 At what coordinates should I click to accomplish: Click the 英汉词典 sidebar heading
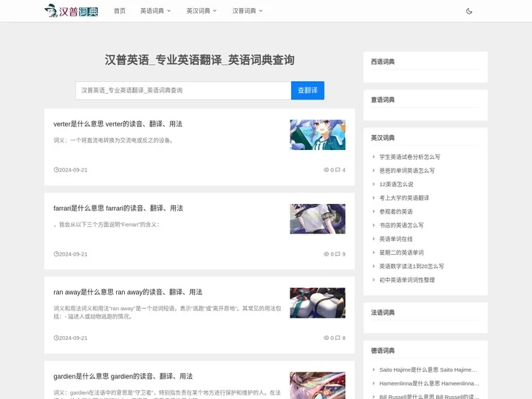tap(383, 137)
